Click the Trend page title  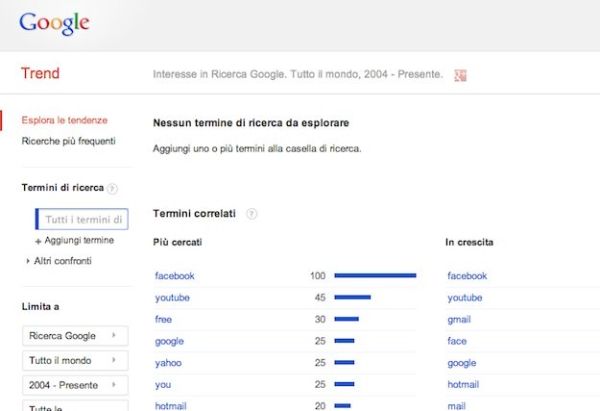point(41,74)
